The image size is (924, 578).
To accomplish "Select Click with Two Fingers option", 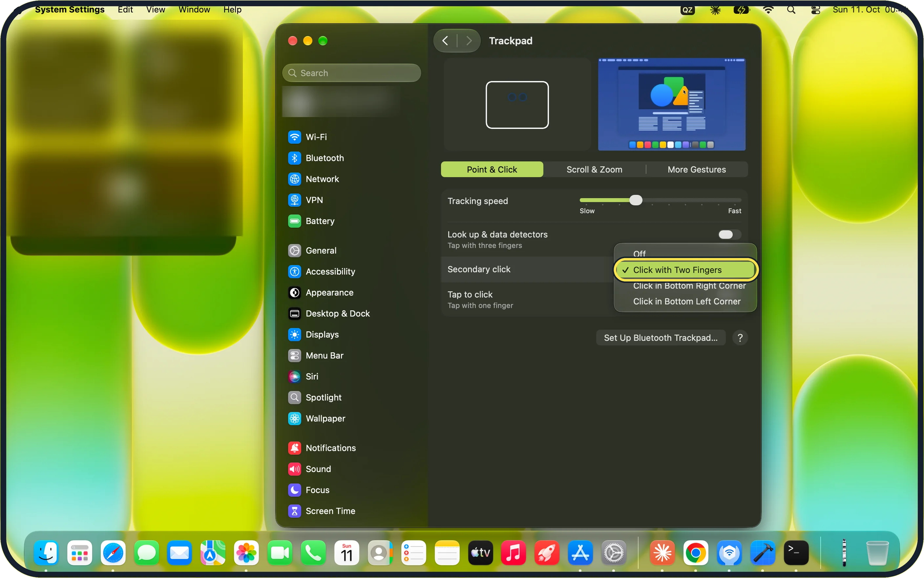I will pyautogui.click(x=685, y=270).
